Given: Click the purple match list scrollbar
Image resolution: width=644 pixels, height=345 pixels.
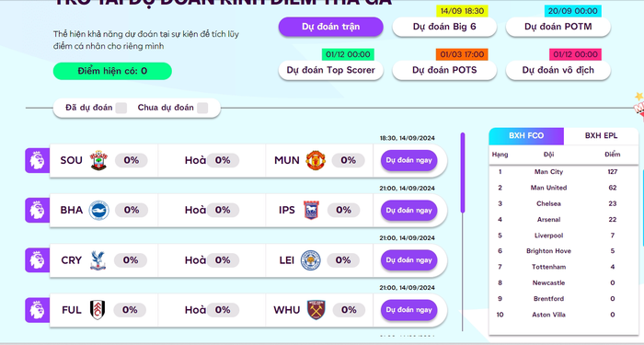Looking at the screenshot, I should coord(463,173).
